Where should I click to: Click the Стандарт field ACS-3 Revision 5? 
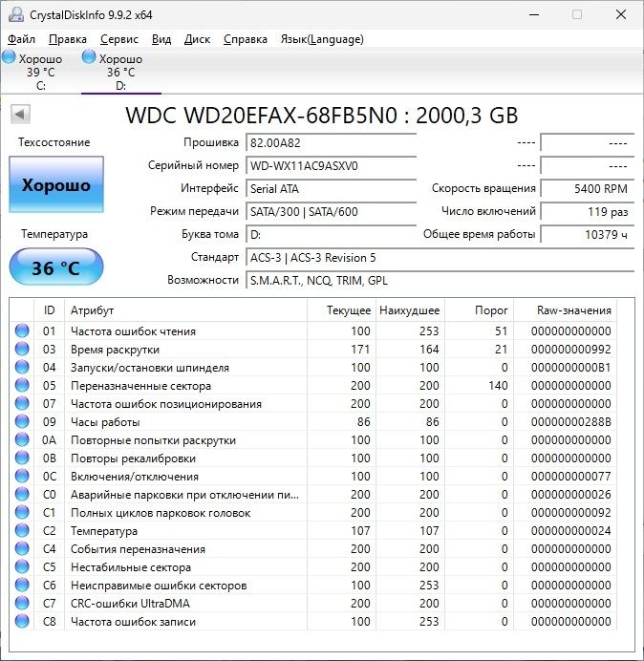click(440, 258)
